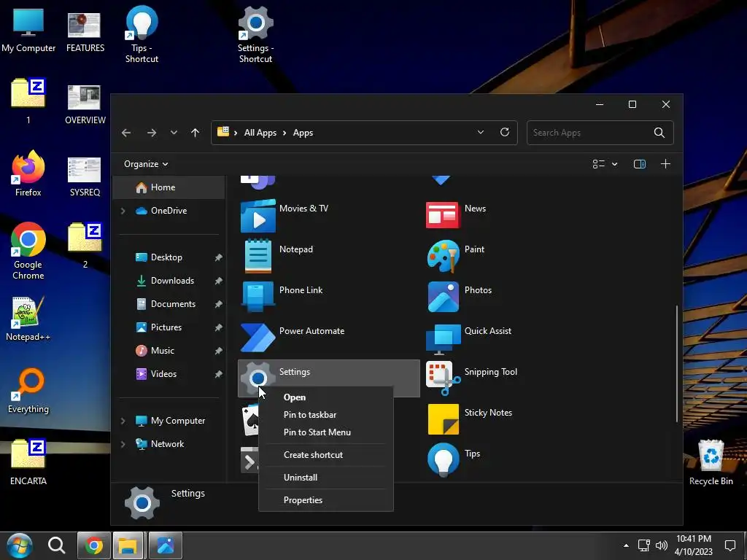The width and height of the screenshot is (747, 560).
Task: Select the Snipping Tool app icon
Action: pos(443,379)
